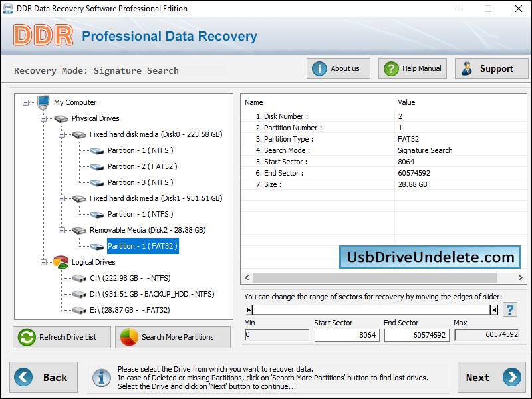Select Removable Media (Disk2 - 28.88 GB) label
Image resolution: width=532 pixels, height=399 pixels.
pyautogui.click(x=148, y=230)
